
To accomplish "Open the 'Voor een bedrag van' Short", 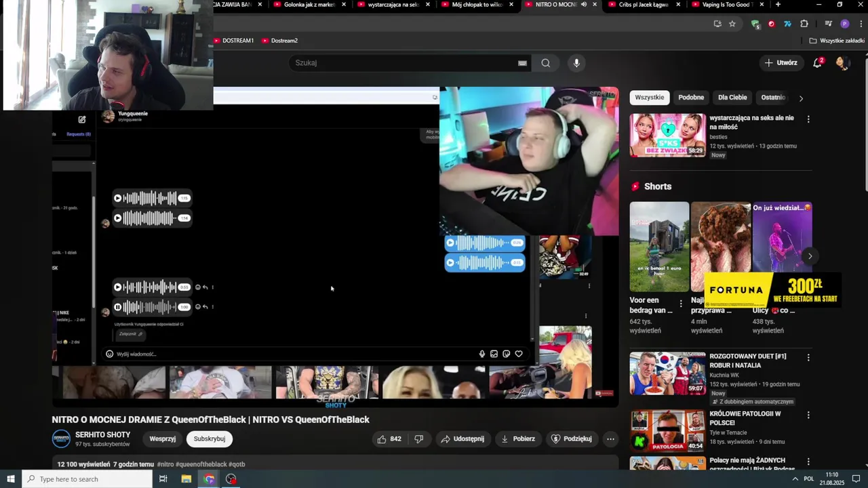I will click(659, 247).
